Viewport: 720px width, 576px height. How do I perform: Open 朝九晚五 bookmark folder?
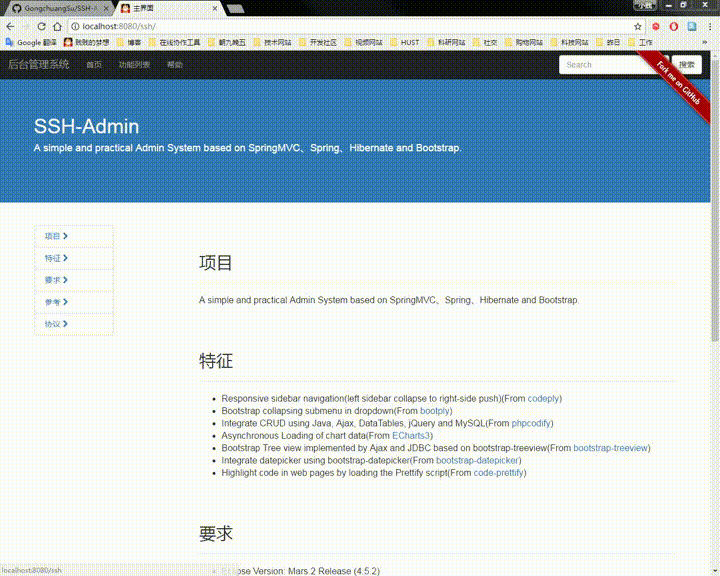coord(227,42)
